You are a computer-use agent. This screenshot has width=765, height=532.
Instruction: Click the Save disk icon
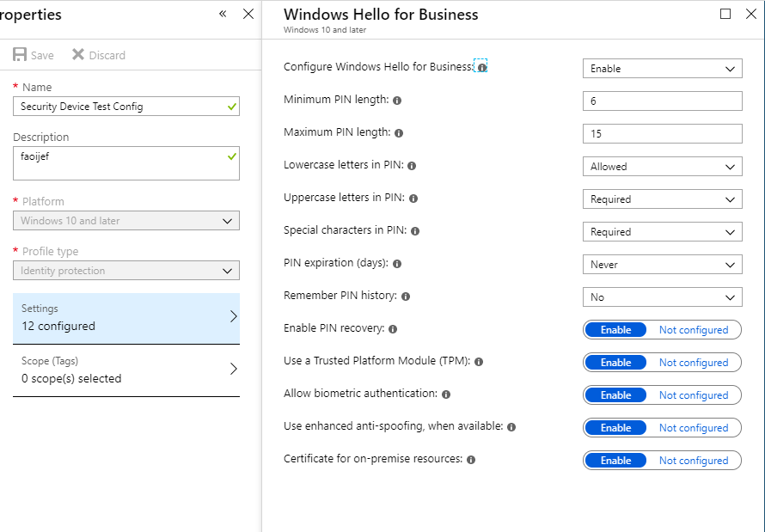click(20, 55)
